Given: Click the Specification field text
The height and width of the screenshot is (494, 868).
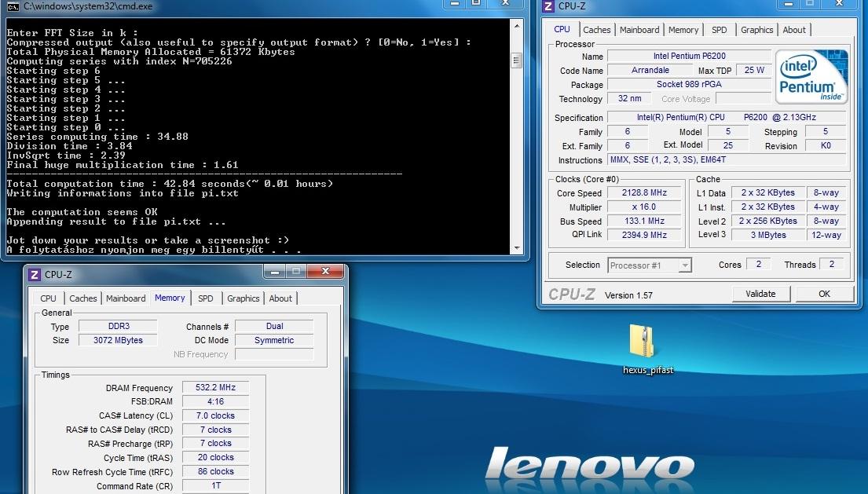Looking at the screenshot, I should click(727, 117).
